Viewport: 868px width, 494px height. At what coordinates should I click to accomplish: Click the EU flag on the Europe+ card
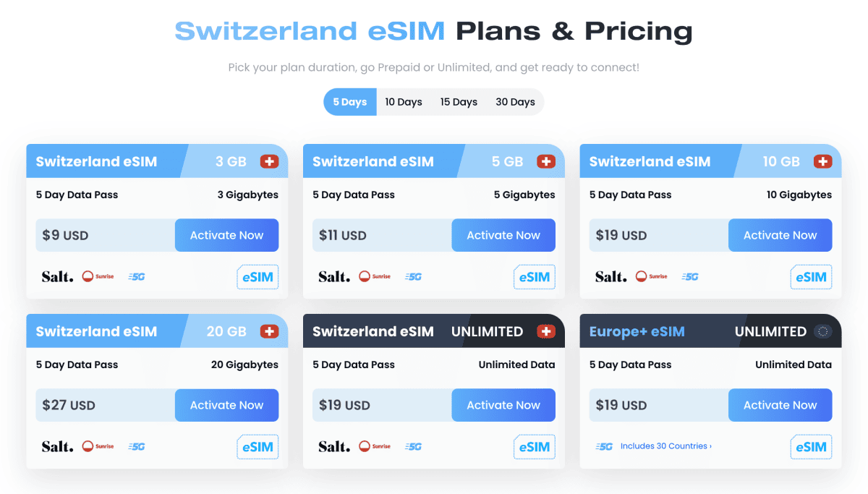pyautogui.click(x=822, y=331)
